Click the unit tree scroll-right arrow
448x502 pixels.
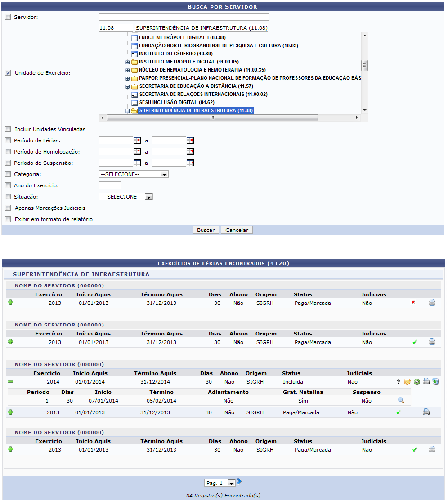tap(357, 118)
